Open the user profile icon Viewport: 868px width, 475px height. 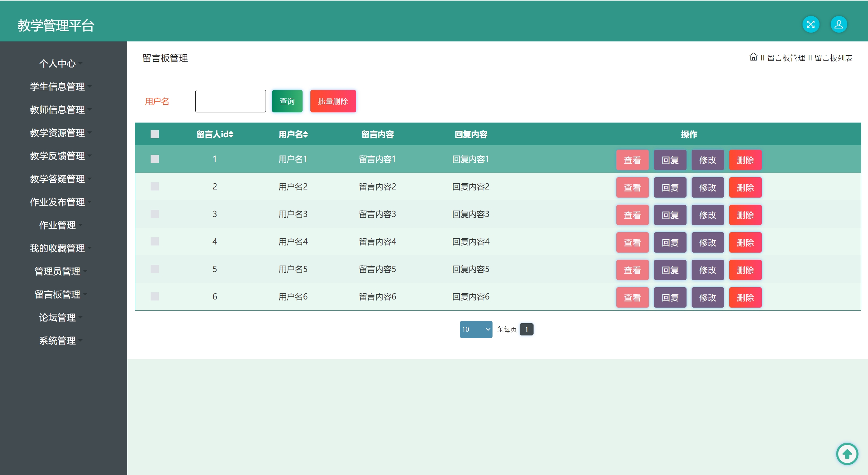click(838, 24)
